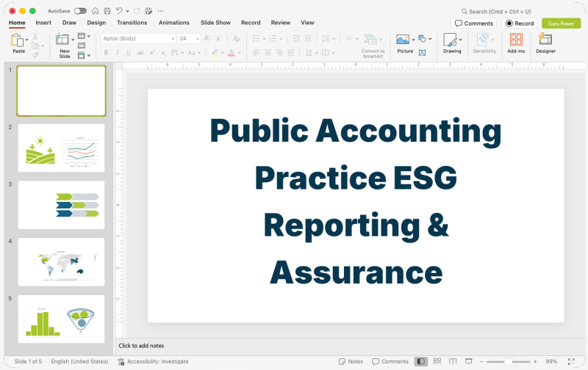
Task: Open more quick access options ellipsis
Action: (160, 11)
